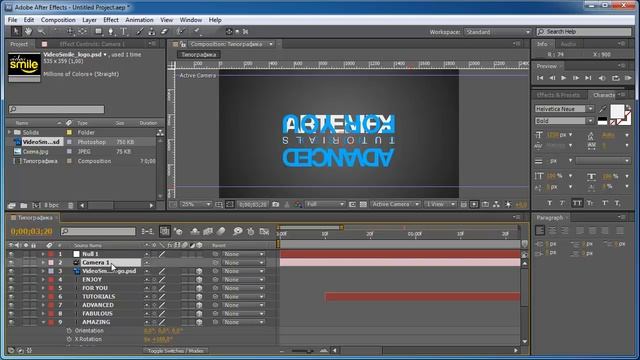Enable All Caps text style button
Image resolution: width=640 pixels, height=360 pixels.
pyautogui.click(x=577, y=203)
